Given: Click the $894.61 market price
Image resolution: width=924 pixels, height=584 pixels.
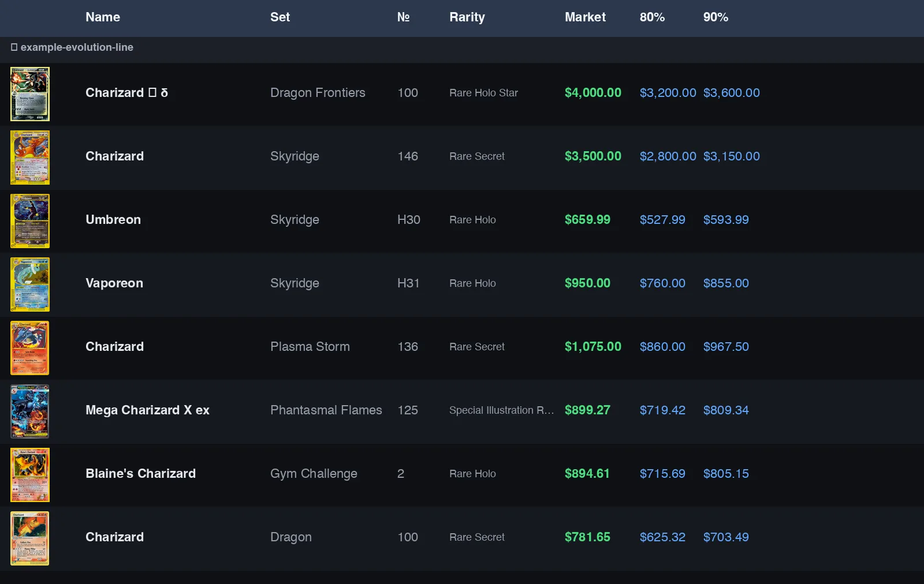Looking at the screenshot, I should [x=587, y=474].
